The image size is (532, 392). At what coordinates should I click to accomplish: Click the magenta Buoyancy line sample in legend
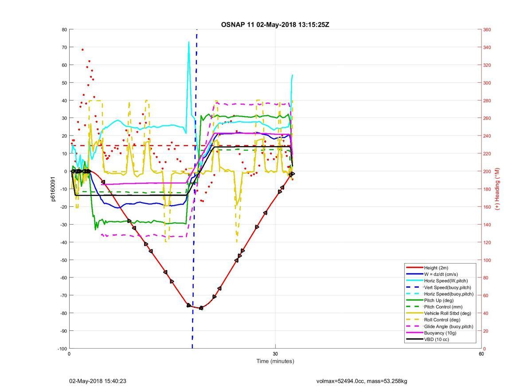pos(414,333)
